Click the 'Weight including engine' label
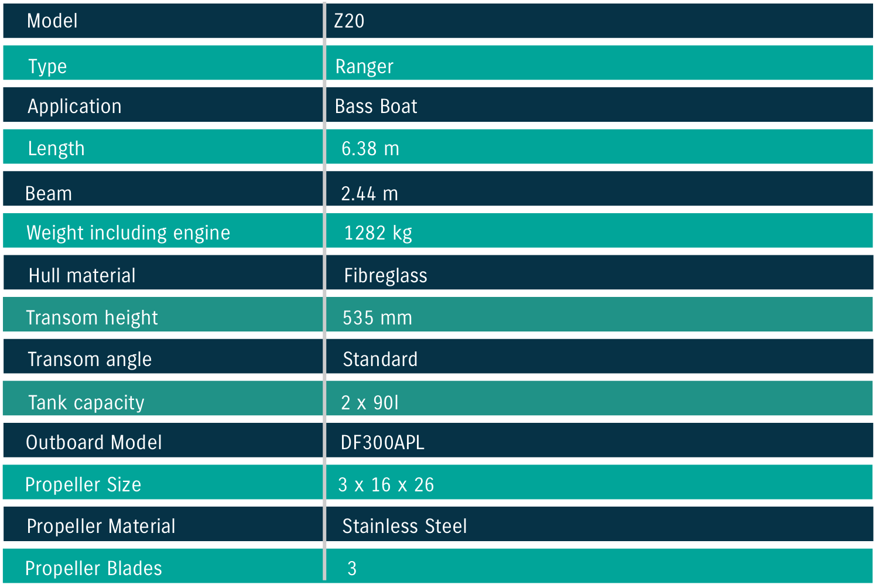The height and width of the screenshot is (588, 876). click(128, 233)
